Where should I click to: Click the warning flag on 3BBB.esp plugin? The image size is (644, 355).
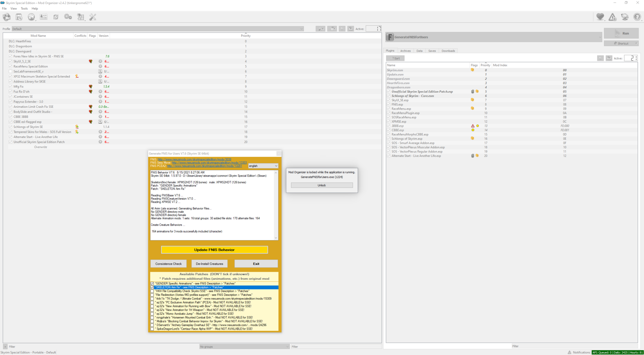click(473, 126)
